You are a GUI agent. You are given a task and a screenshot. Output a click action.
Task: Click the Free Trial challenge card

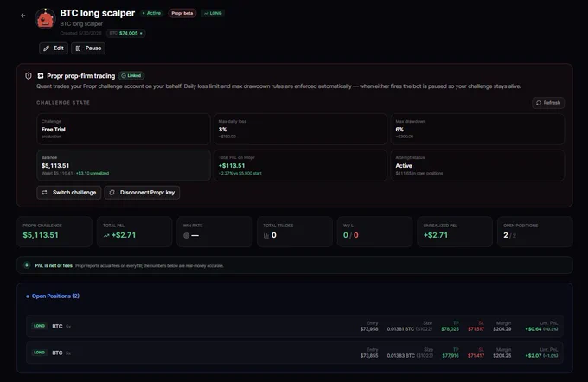[124, 129]
